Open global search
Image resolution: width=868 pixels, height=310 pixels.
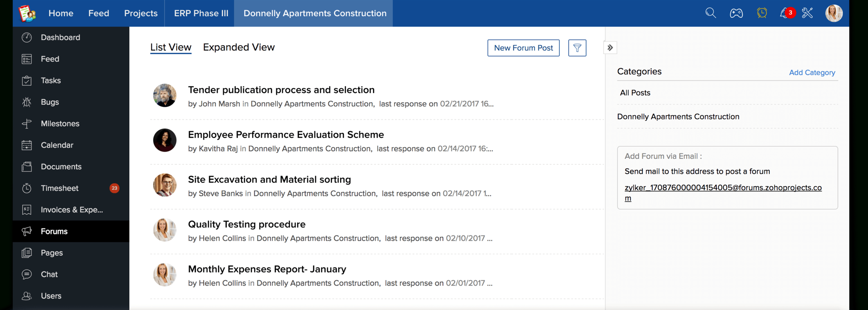pos(710,13)
